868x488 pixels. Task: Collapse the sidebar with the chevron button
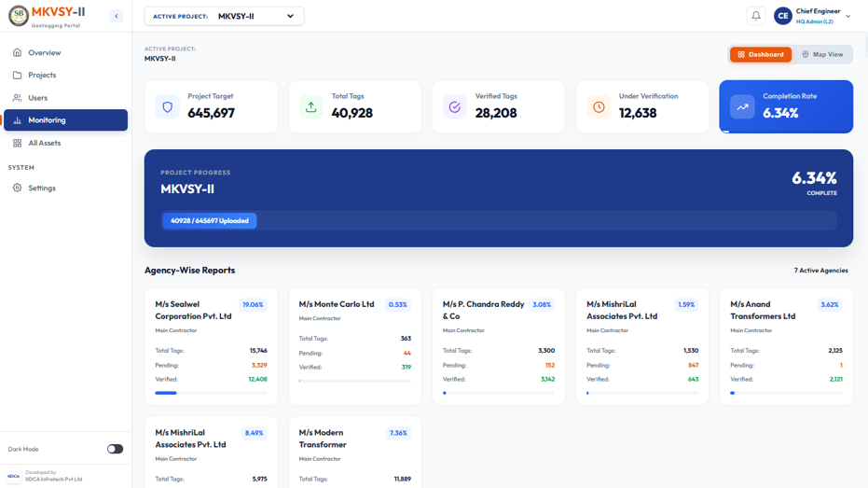click(x=117, y=16)
